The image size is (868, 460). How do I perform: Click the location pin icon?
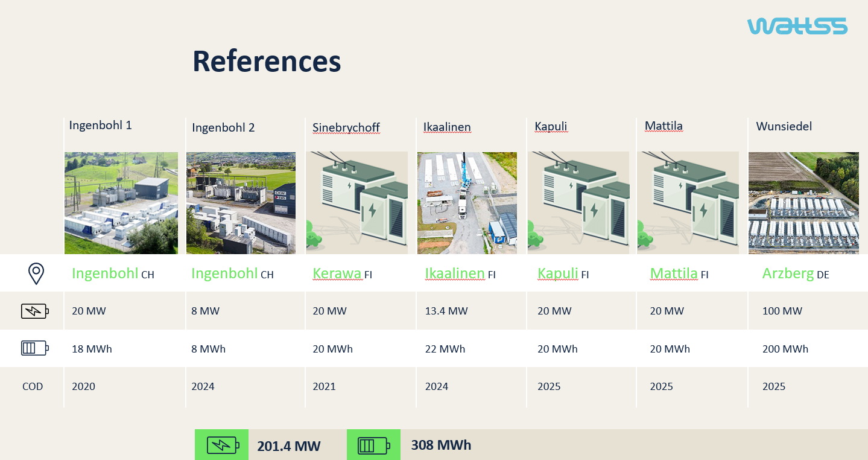(36, 273)
